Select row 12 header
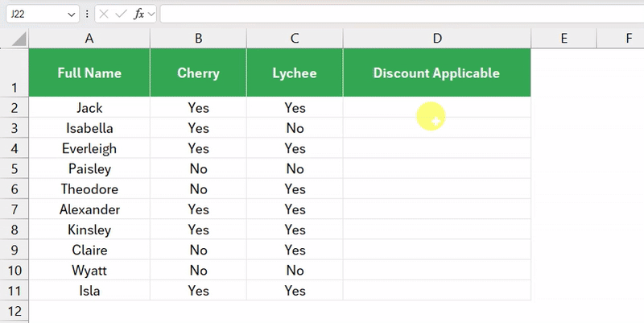The width and height of the screenshot is (644, 323). pyautogui.click(x=14, y=311)
